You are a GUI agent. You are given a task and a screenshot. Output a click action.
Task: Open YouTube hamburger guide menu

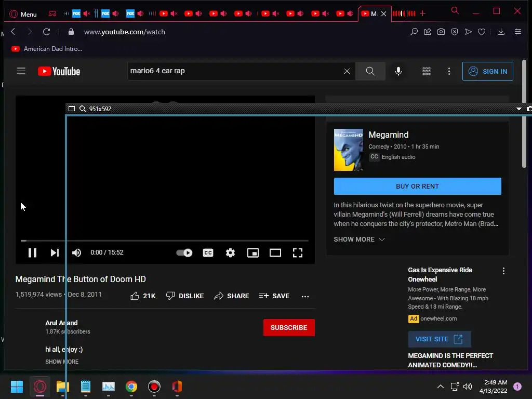click(x=21, y=71)
